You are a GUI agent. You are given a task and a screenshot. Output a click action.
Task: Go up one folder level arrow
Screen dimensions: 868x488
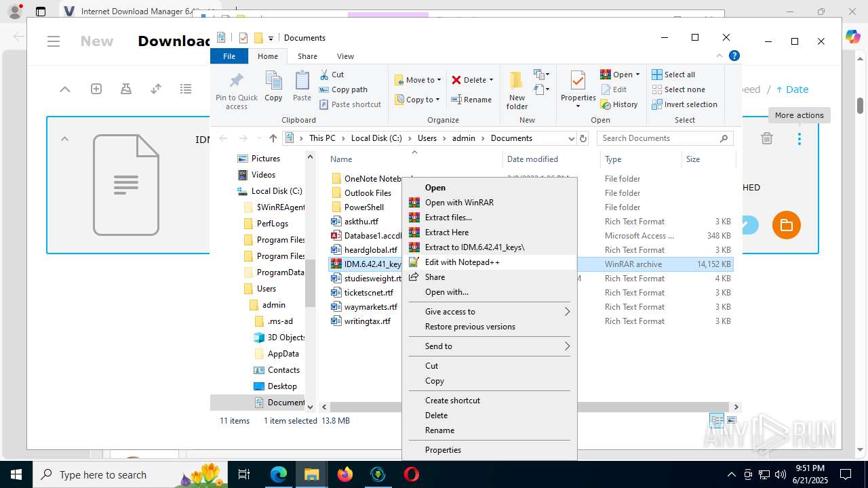tap(273, 138)
